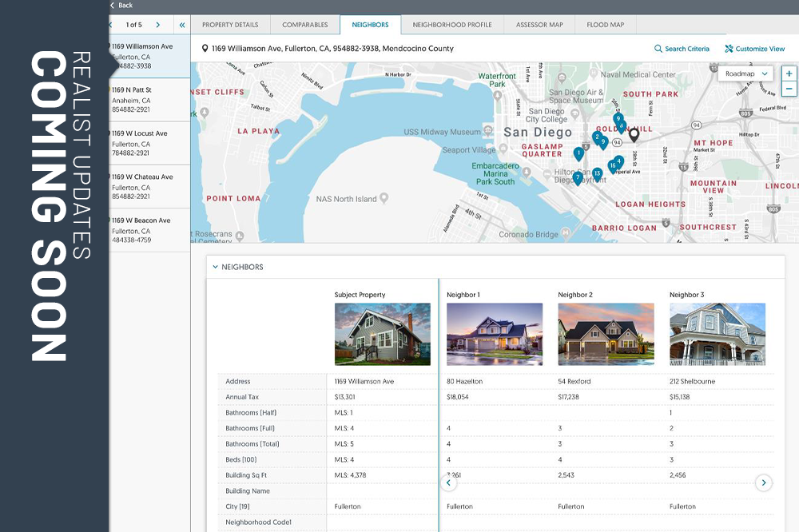799x532 pixels.
Task: Click the Neighborhood Code row label
Action: pyautogui.click(x=258, y=522)
